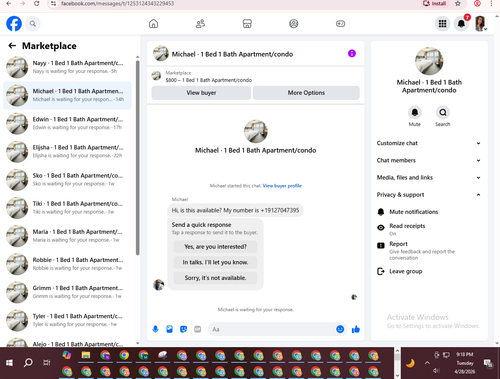This screenshot has width=500, height=379.
Task: Open the Grimm apartment conversation
Action: (67, 292)
